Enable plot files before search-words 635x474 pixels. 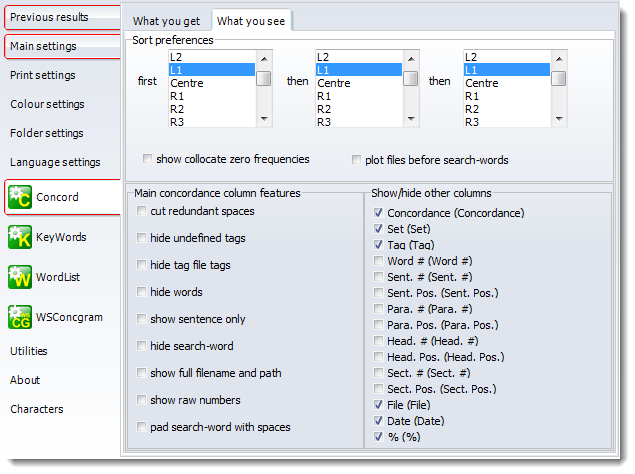click(357, 159)
